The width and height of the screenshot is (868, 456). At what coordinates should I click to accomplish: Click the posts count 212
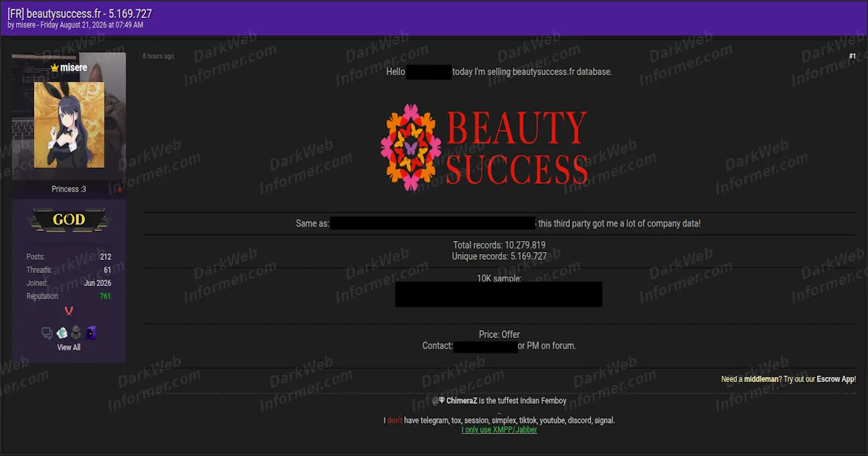106,257
